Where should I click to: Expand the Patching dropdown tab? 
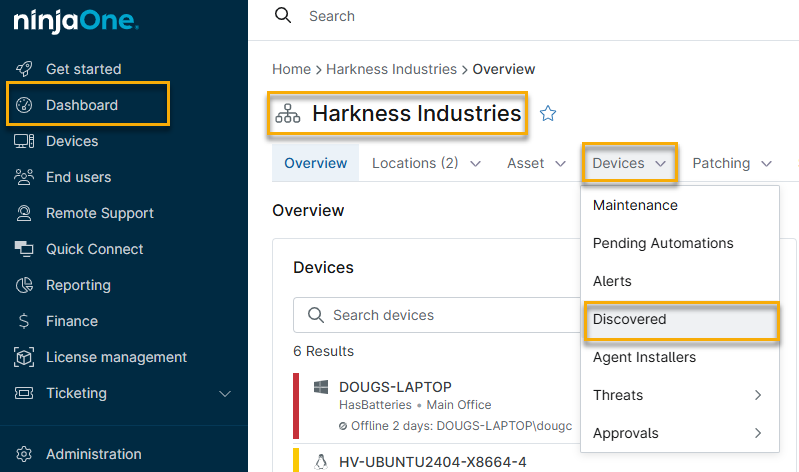732,163
